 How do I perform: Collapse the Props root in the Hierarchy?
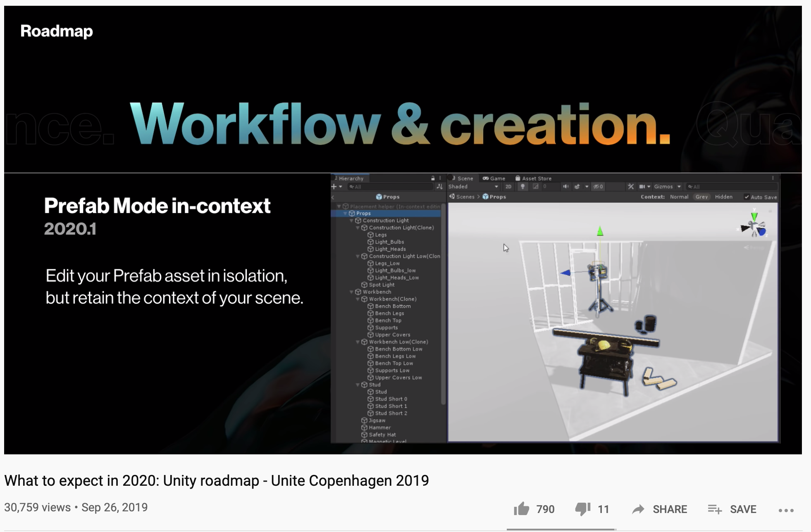coord(346,214)
